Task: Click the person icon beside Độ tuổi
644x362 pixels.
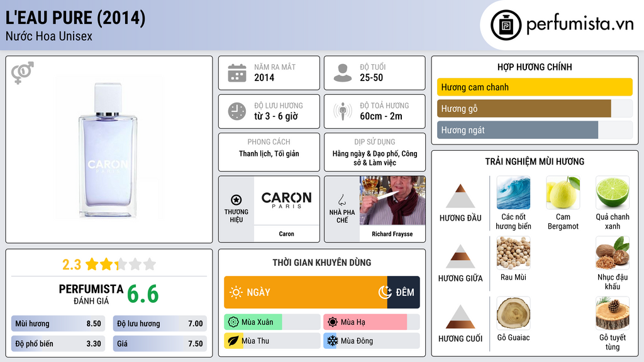Action: coord(343,73)
